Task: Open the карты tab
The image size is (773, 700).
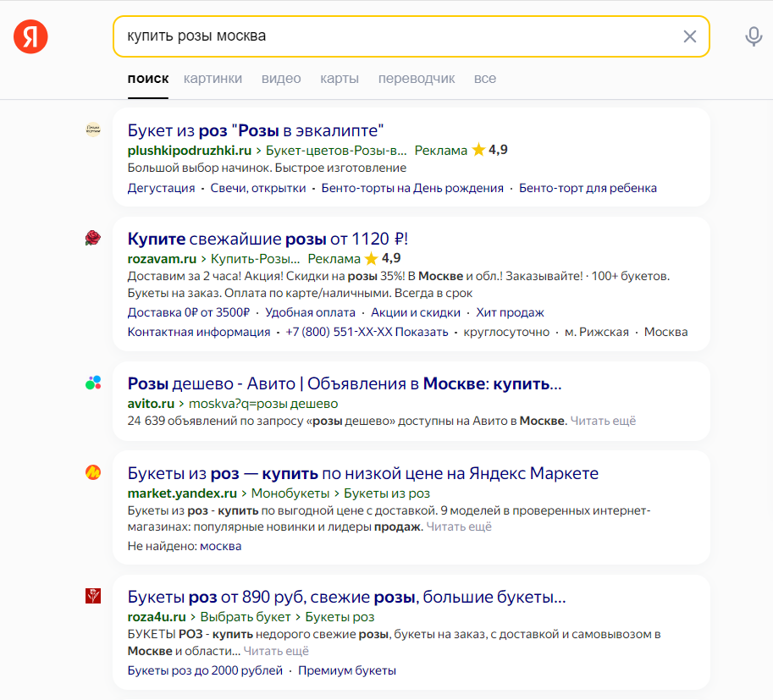Action: click(x=340, y=79)
